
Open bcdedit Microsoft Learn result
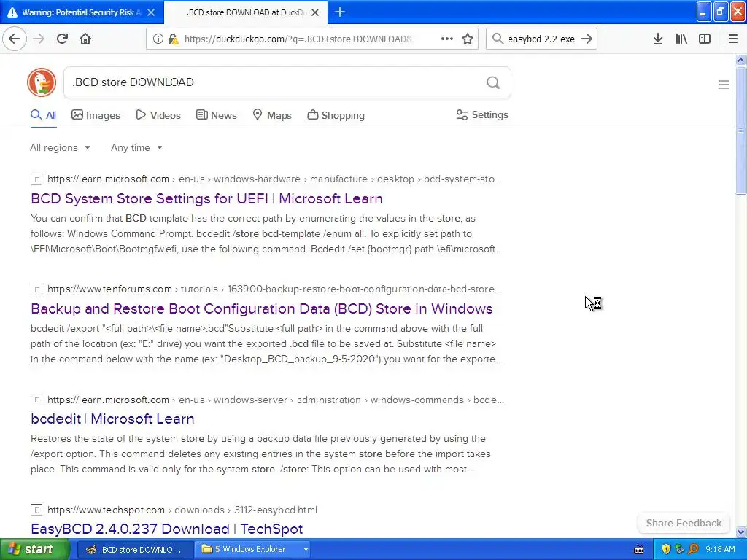click(112, 419)
